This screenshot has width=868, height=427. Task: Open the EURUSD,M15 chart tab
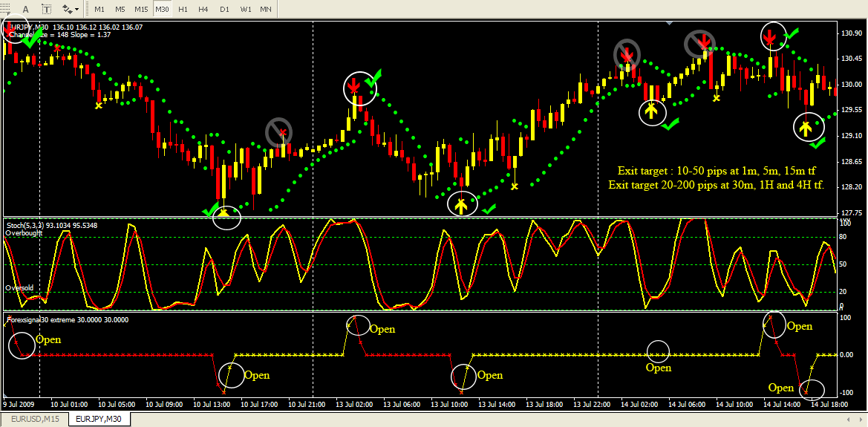tap(34, 420)
